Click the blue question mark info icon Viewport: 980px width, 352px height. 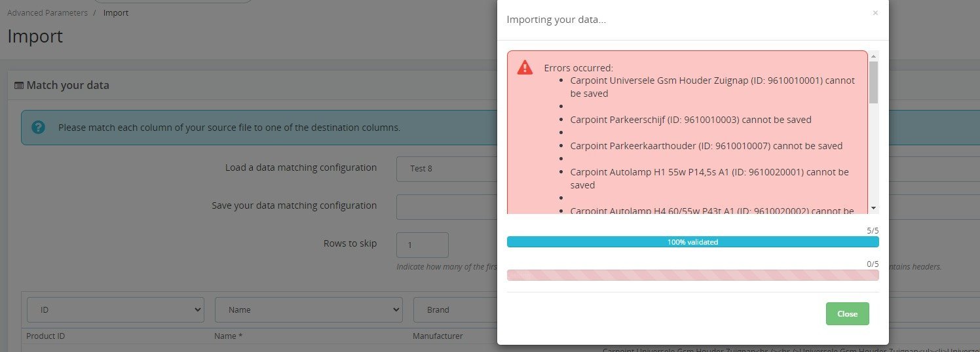(x=39, y=127)
